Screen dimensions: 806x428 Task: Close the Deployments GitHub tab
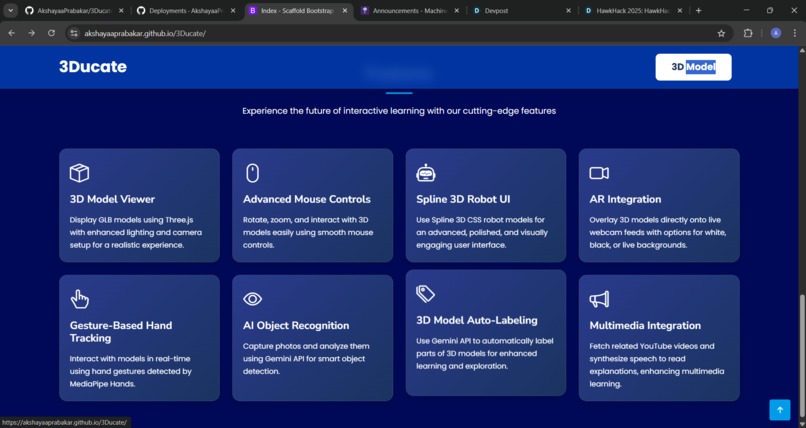(x=233, y=10)
